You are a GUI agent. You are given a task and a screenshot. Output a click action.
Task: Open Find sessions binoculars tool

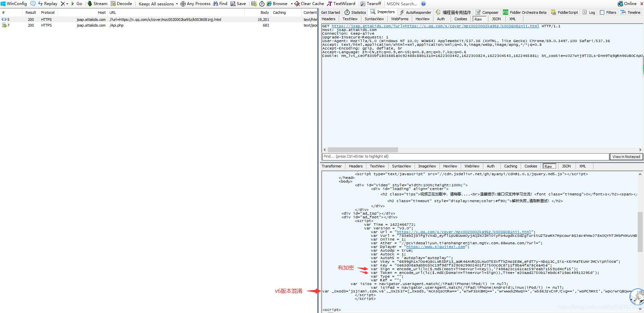[220, 4]
